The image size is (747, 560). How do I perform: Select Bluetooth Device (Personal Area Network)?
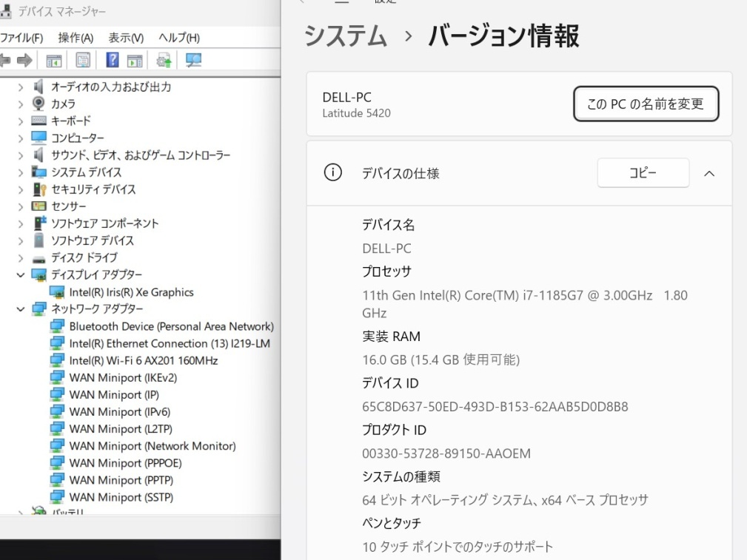click(172, 327)
